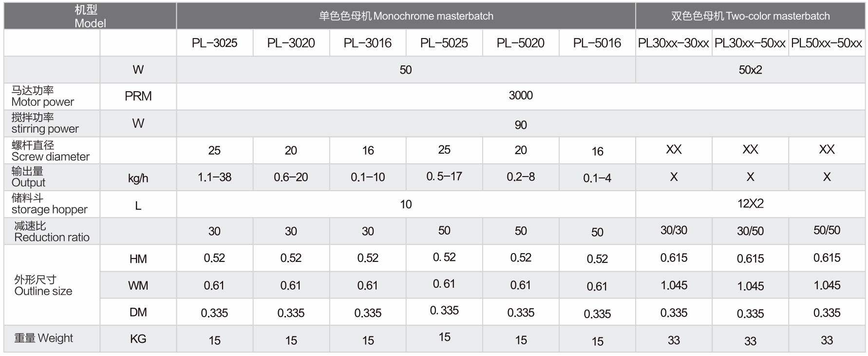868x356 pixels.
Task: Click the kg/h unit cell
Action: [138, 178]
